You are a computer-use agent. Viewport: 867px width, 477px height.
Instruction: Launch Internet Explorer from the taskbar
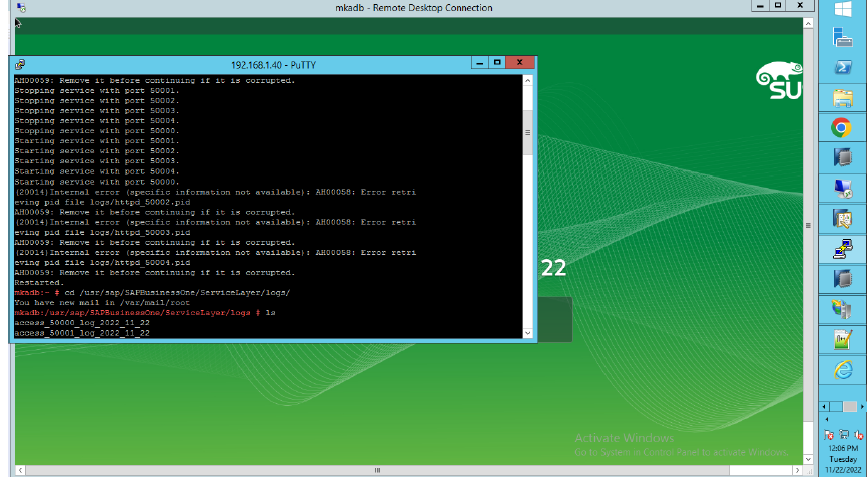[841, 370]
